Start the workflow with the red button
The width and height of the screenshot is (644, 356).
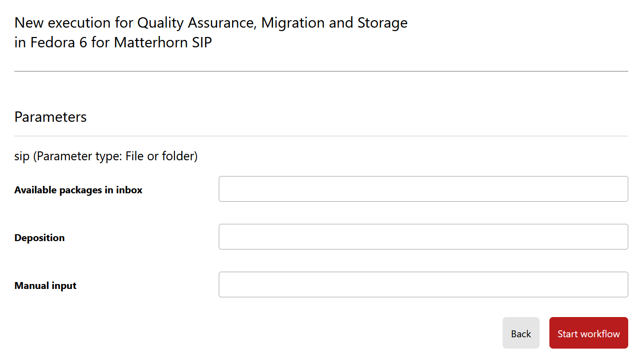[589, 333]
